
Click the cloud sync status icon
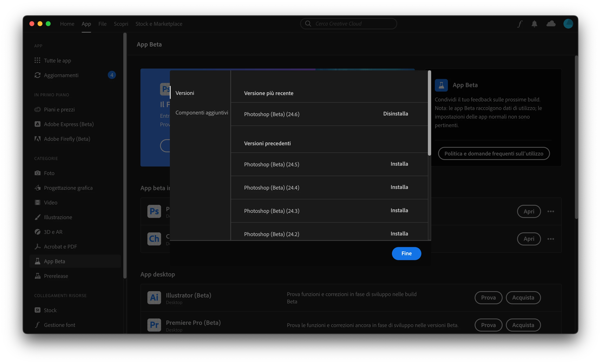coord(551,24)
